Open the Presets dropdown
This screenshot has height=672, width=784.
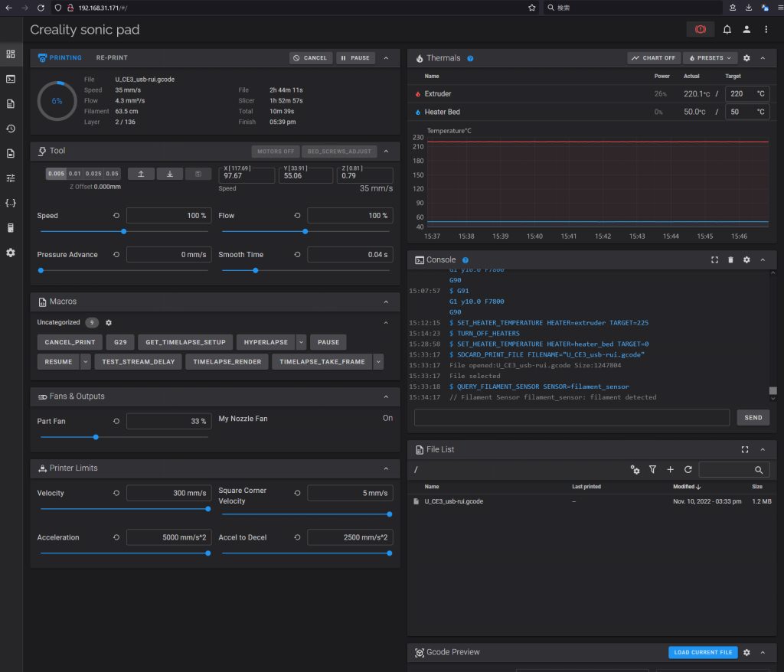pos(710,58)
